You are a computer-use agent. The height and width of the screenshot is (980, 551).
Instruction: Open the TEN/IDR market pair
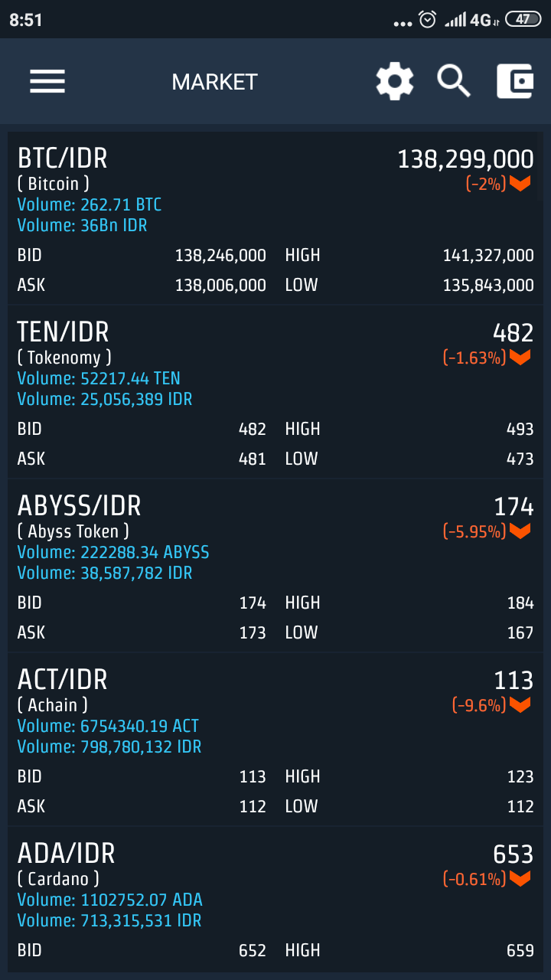click(x=64, y=332)
